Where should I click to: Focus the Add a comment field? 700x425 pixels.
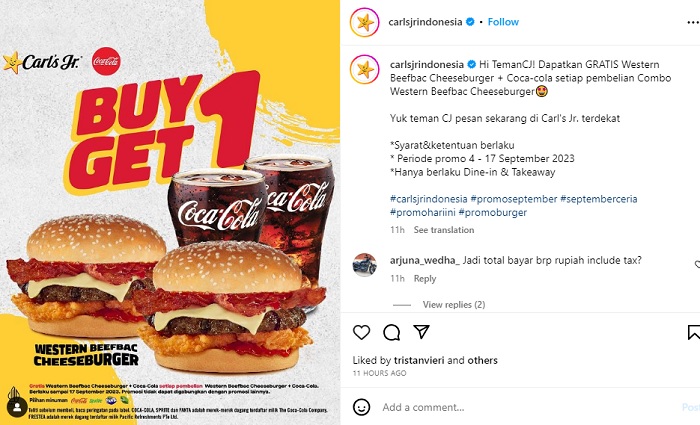coord(527,407)
